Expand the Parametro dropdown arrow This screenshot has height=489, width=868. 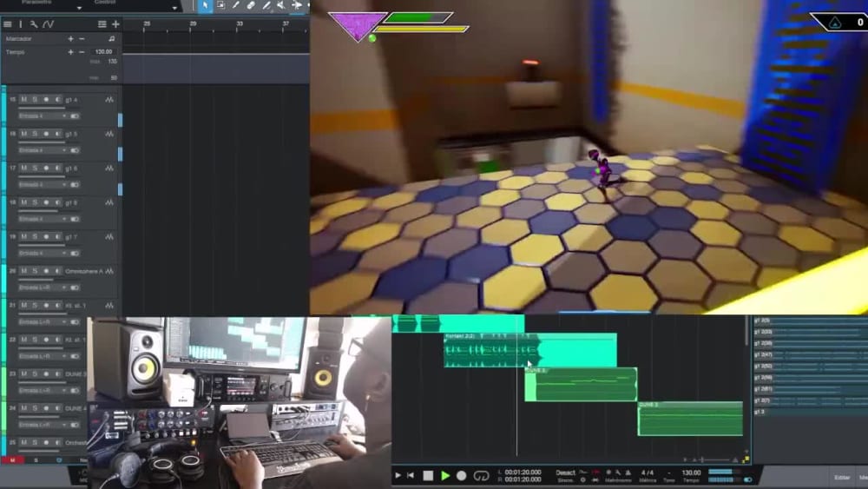tap(79, 8)
